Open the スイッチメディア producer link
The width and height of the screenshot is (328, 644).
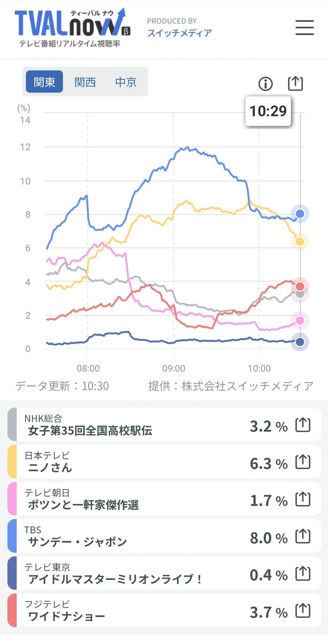(x=179, y=32)
